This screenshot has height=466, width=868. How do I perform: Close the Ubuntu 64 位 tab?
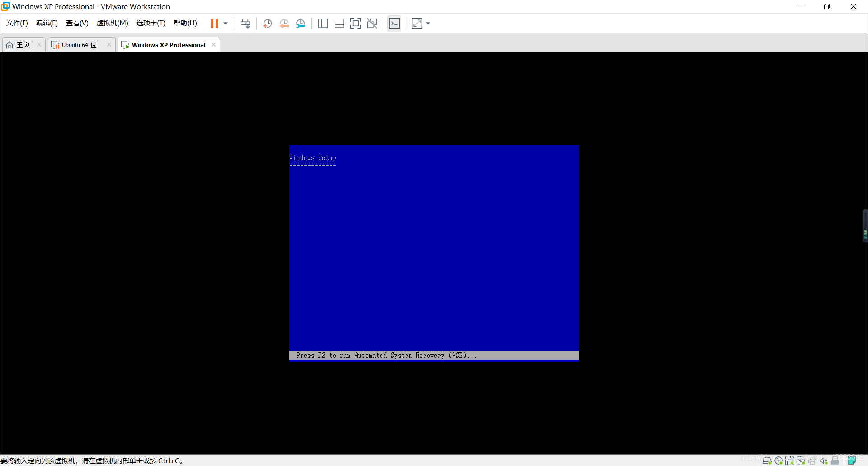[109, 44]
